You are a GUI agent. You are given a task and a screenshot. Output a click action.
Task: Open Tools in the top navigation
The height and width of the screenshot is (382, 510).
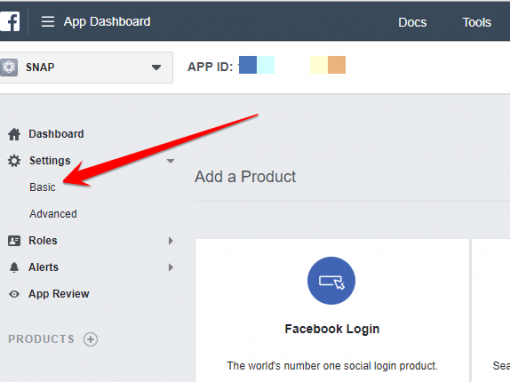(x=477, y=22)
